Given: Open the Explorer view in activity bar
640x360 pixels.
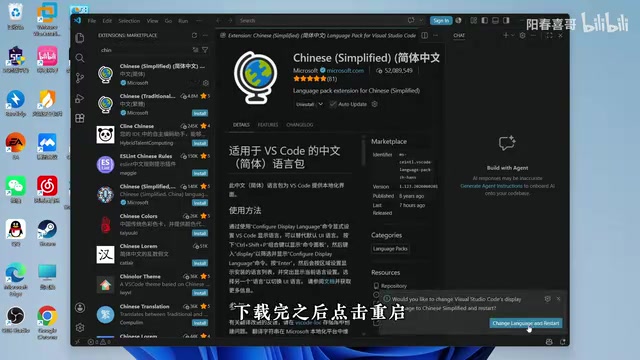Looking at the screenshot, I should [80, 38].
